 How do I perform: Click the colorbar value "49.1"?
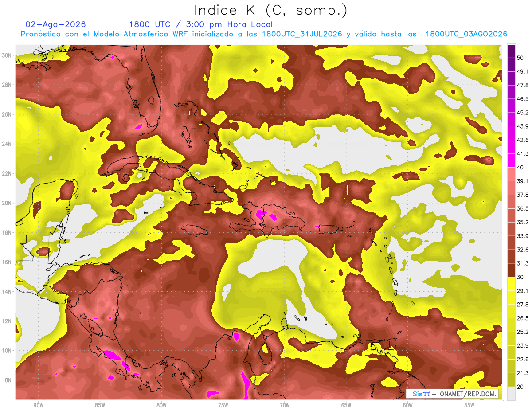tap(523, 71)
